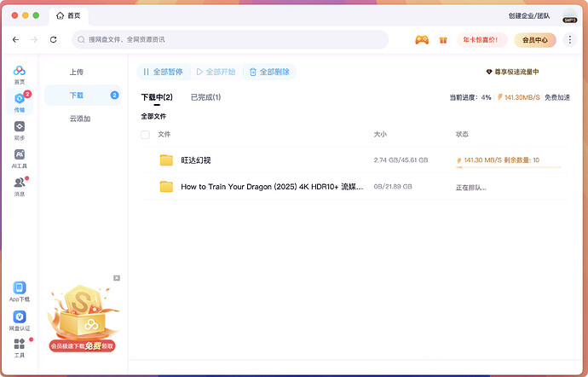
Task: Click the 文件 column header
Action: (164, 135)
